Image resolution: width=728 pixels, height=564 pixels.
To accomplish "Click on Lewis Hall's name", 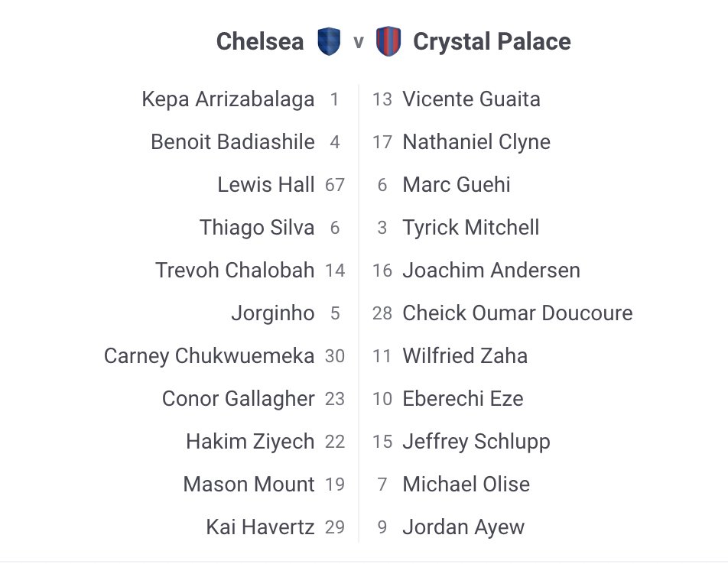I will (x=265, y=185).
